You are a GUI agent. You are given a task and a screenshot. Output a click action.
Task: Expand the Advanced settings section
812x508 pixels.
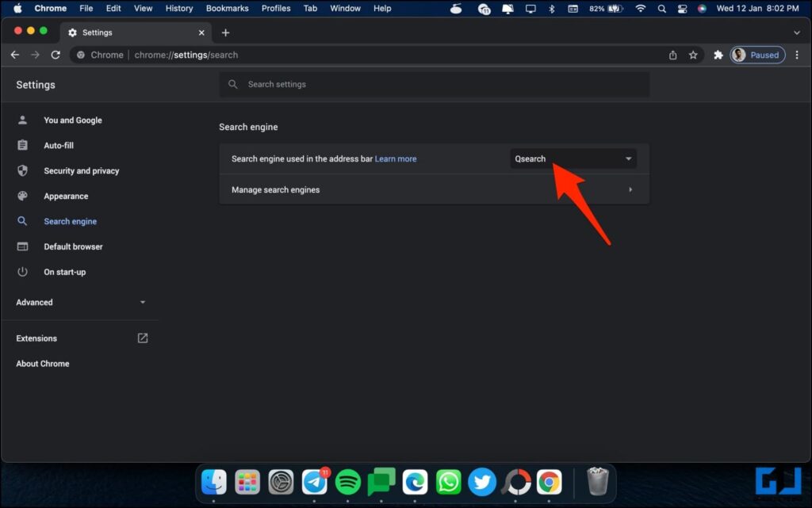click(x=81, y=302)
